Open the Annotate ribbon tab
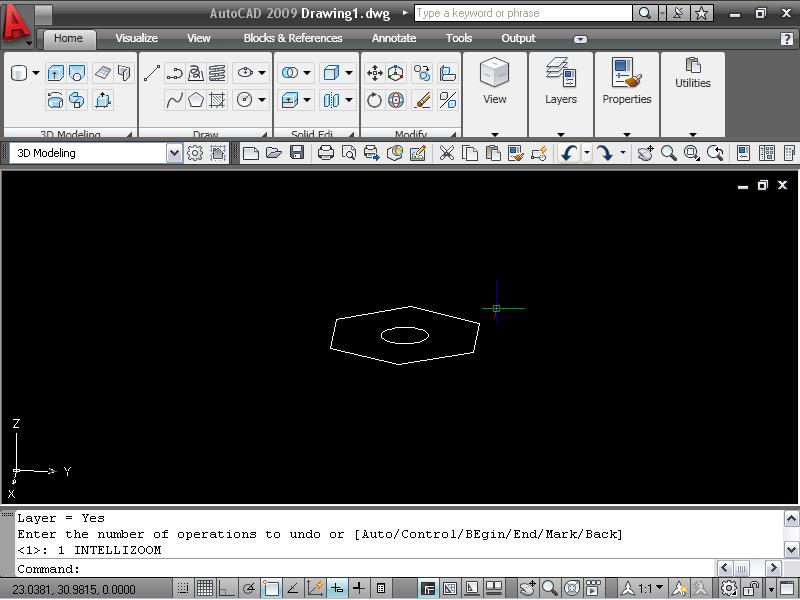The height and width of the screenshot is (600, 800). click(x=394, y=38)
